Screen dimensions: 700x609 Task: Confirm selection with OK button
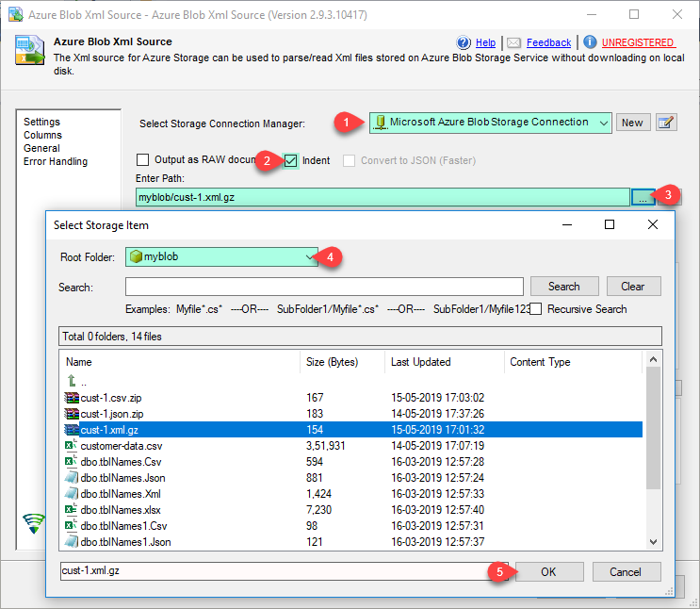pos(549,572)
